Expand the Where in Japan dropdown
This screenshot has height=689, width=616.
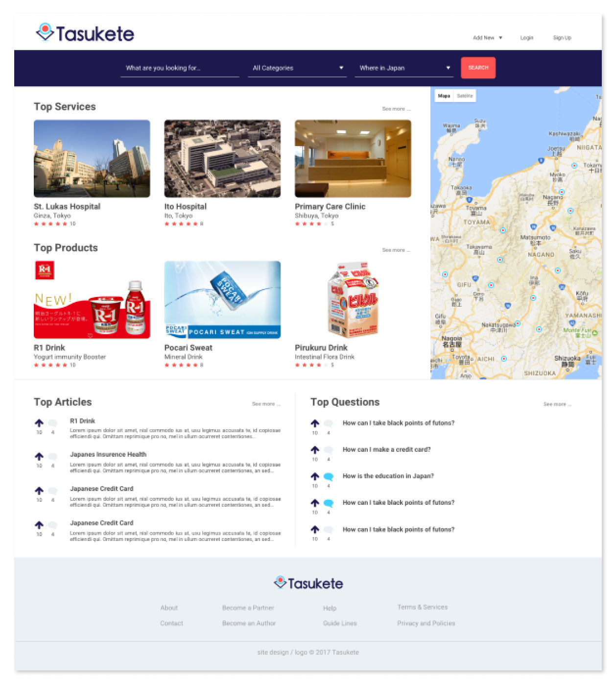(x=404, y=68)
